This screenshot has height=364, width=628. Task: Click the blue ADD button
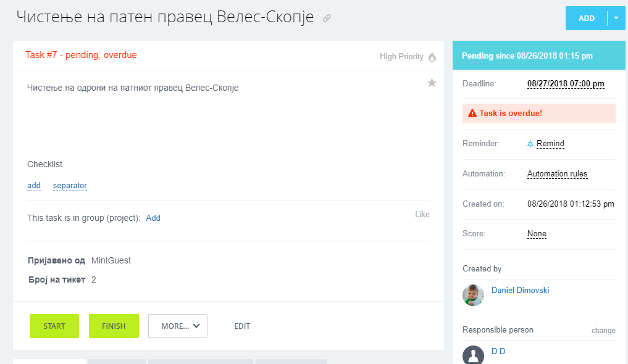586,19
